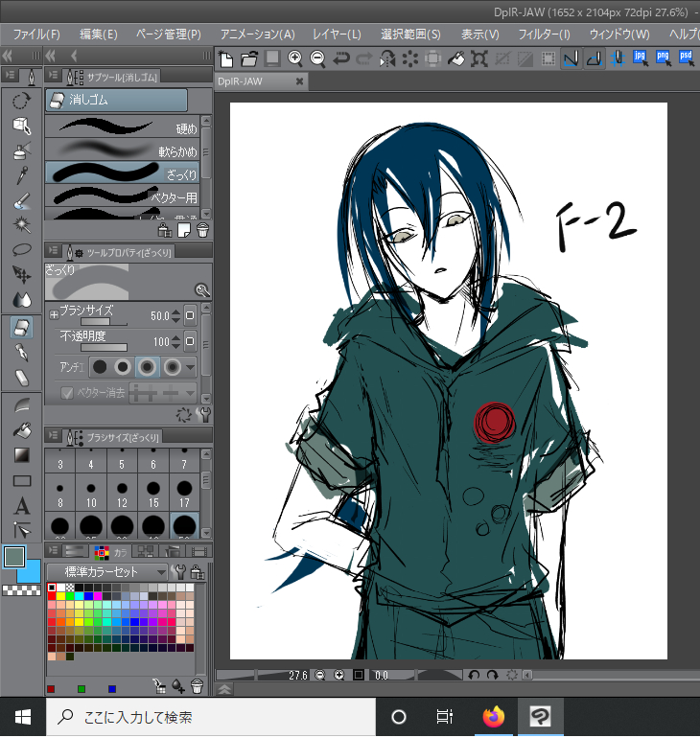Click the New file icon in command bar
The width and height of the screenshot is (700, 738).
[x=226, y=59]
